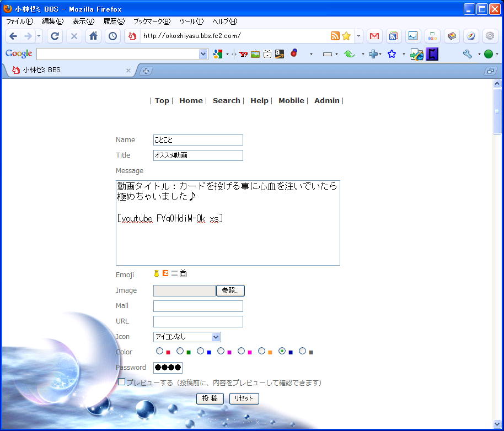504x431 pixels.
Task: Open the Amazon icon in Google toolbar
Action: 280,54
